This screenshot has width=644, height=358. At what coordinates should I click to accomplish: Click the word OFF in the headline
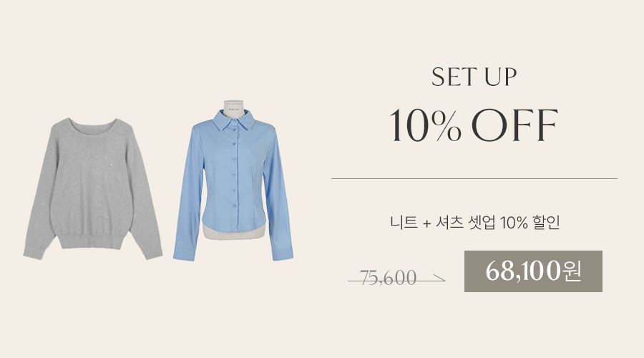pos(515,125)
